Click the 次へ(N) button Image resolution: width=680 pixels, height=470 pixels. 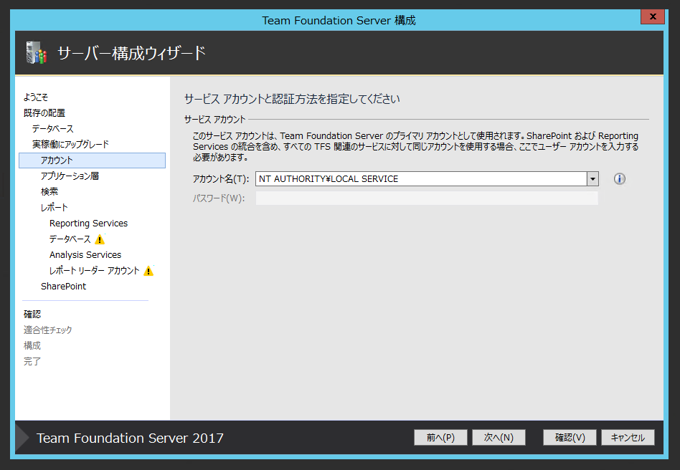[498, 437]
